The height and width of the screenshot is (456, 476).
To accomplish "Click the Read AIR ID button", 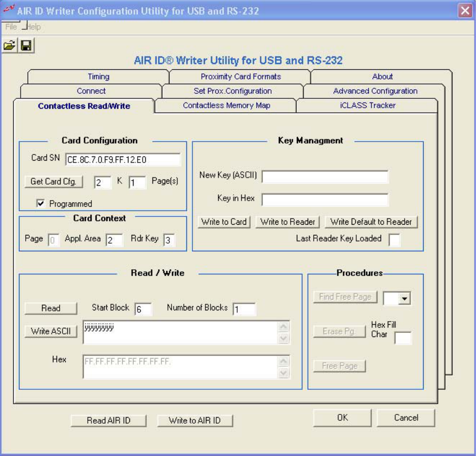I will click(108, 420).
